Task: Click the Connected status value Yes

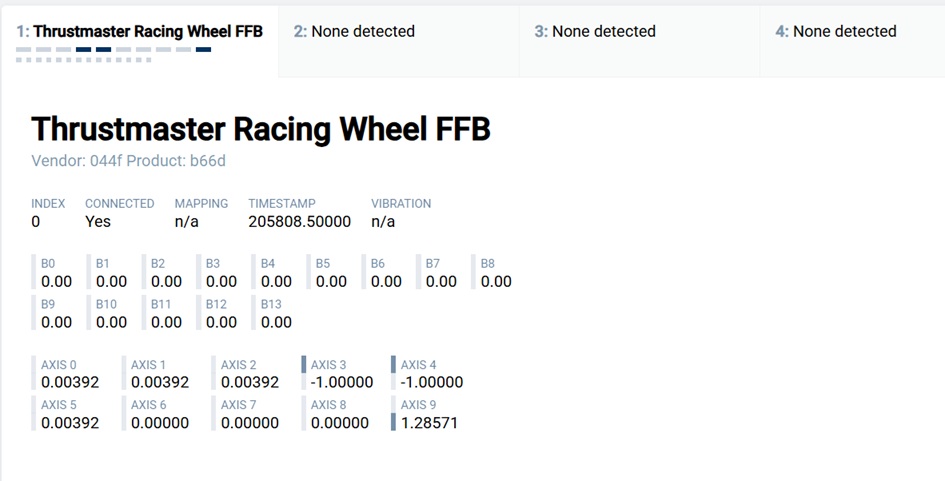Action: click(98, 222)
